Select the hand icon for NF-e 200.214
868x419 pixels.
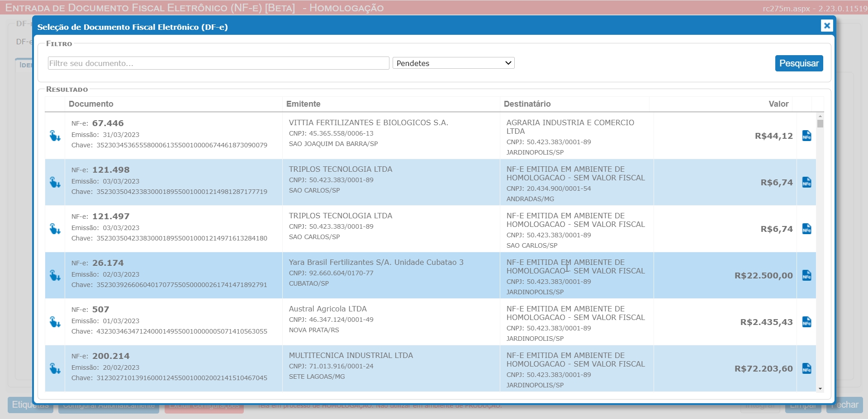coord(55,368)
